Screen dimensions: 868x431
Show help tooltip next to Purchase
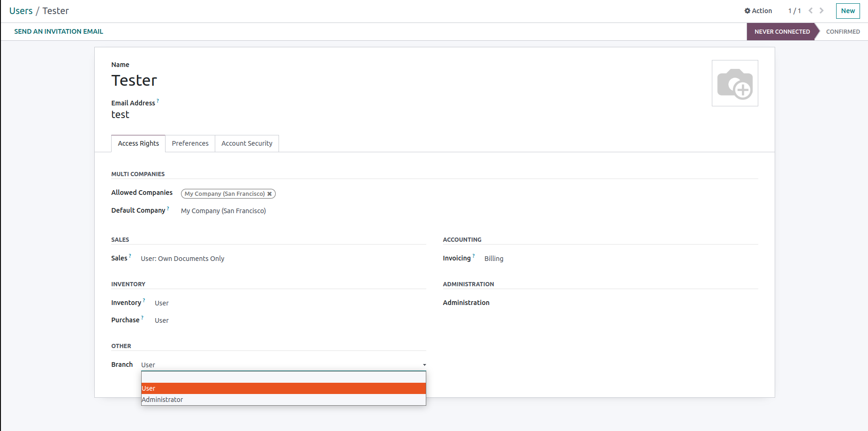click(x=143, y=318)
